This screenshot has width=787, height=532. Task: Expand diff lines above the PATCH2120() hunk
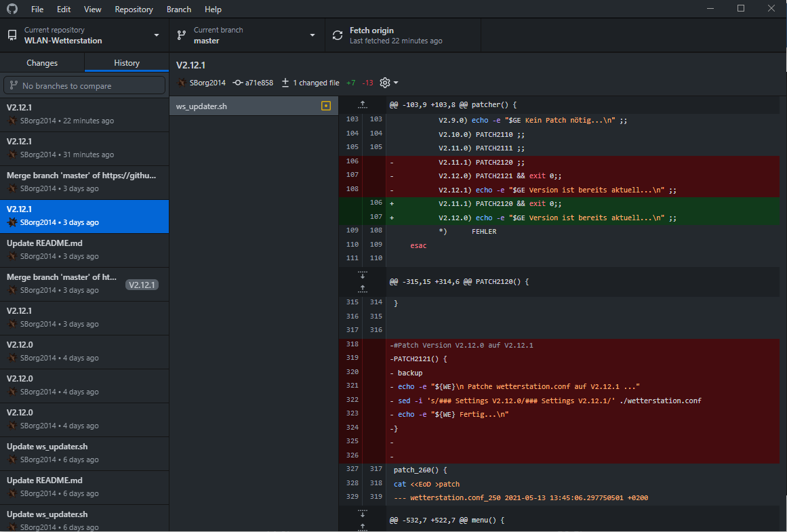[x=363, y=288]
